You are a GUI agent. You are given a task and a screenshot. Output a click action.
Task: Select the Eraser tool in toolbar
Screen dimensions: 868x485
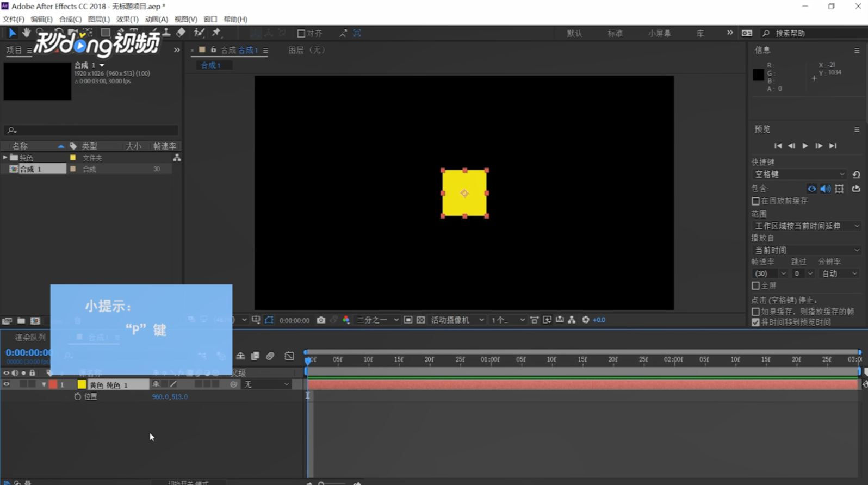tap(181, 33)
